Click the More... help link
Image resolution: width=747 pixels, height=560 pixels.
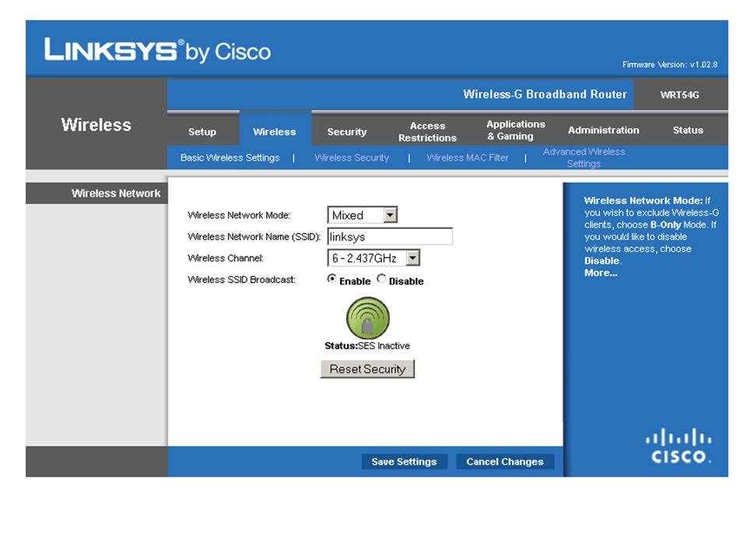coord(601,273)
